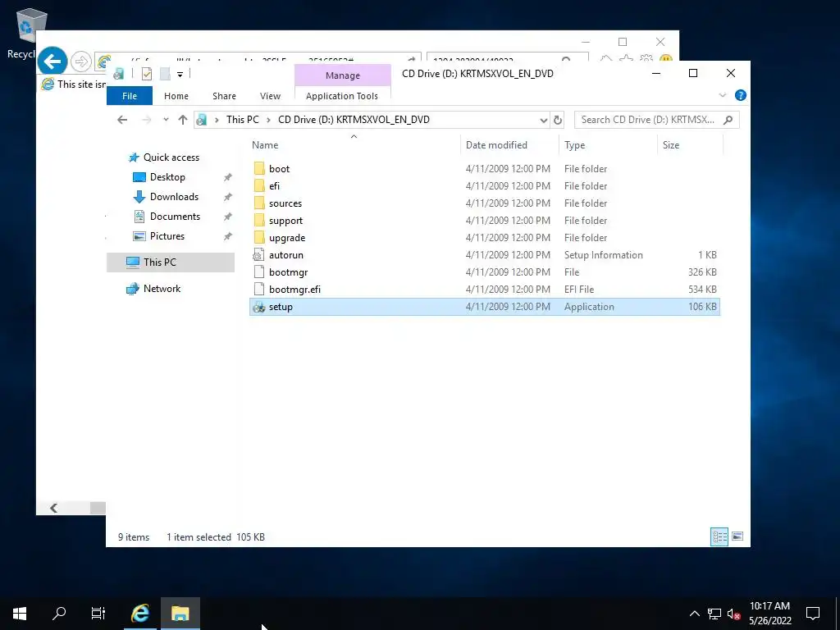The width and height of the screenshot is (840, 630).
Task: Open address bar history dropdown
Action: (543, 120)
